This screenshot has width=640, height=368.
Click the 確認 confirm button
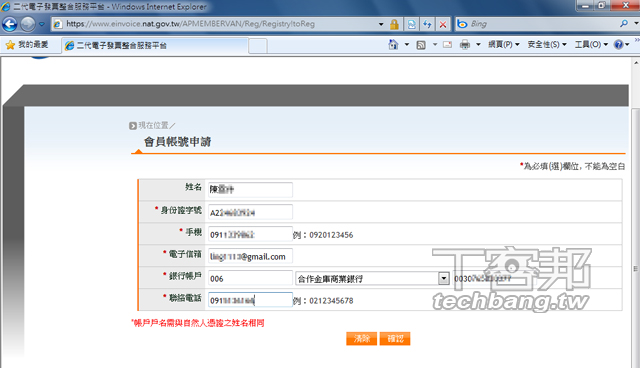coord(395,339)
